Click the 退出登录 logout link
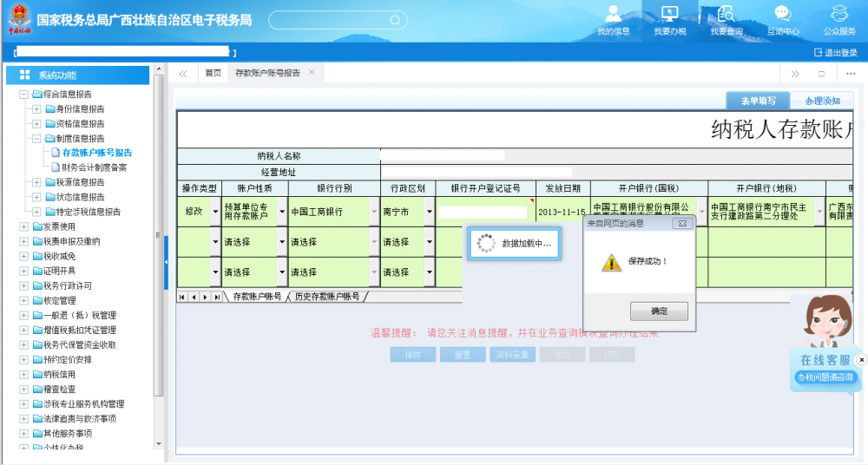 pyautogui.click(x=835, y=53)
